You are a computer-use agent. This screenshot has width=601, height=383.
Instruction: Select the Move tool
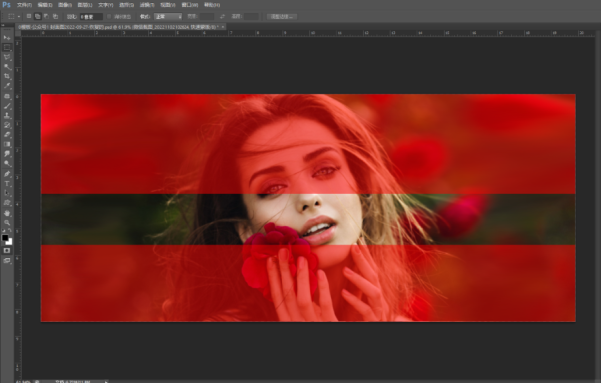click(7, 38)
